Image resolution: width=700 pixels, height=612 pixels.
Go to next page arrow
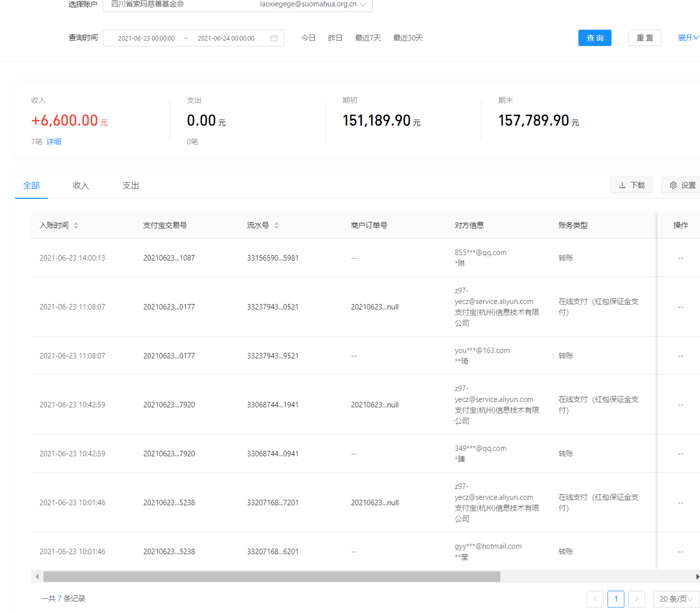click(636, 599)
